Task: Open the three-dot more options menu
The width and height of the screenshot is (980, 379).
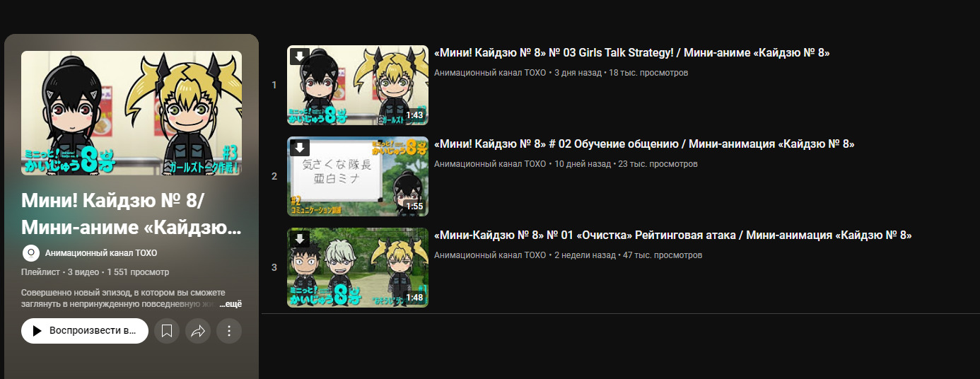Action: pyautogui.click(x=229, y=331)
